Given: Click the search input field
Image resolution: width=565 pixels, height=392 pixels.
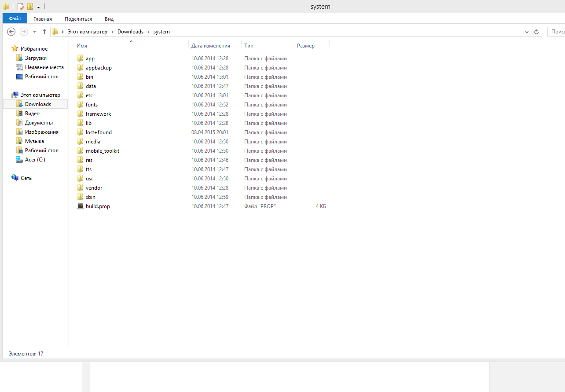Looking at the screenshot, I should tap(556, 32).
